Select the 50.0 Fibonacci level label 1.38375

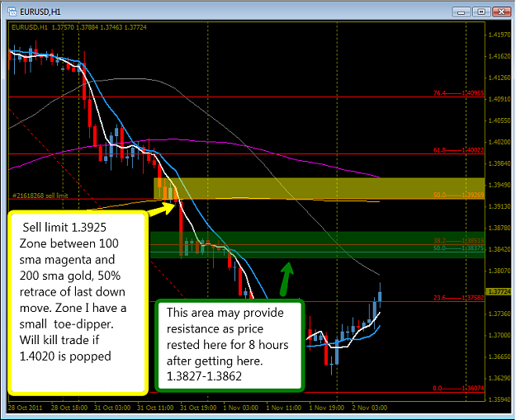click(x=458, y=248)
